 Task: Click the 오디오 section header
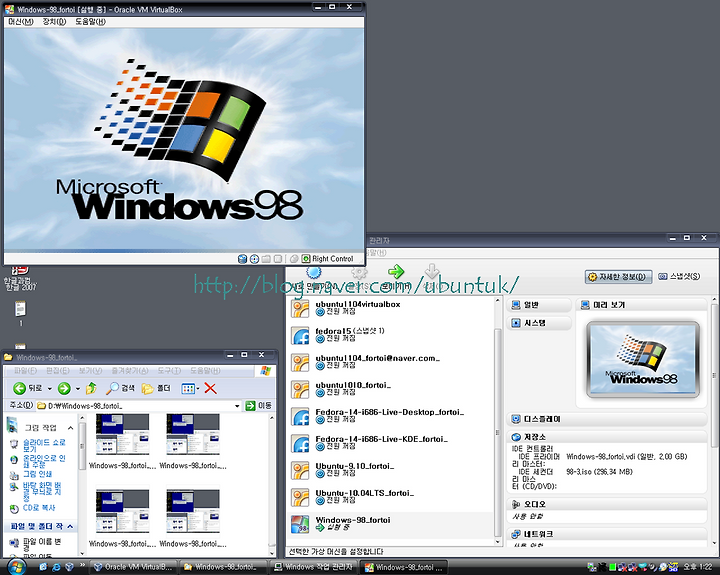tap(608, 504)
